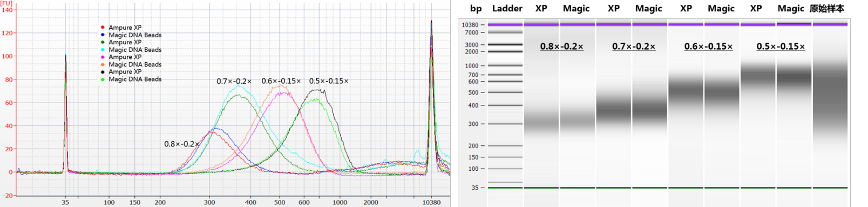This screenshot has height=207, width=868.
Task: Click the magenta Ampure XP legend dot
Action: [103, 57]
